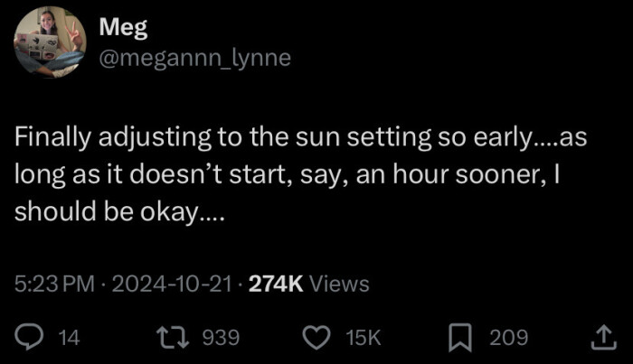Click the reply speech bubble icon

[x=29, y=338]
